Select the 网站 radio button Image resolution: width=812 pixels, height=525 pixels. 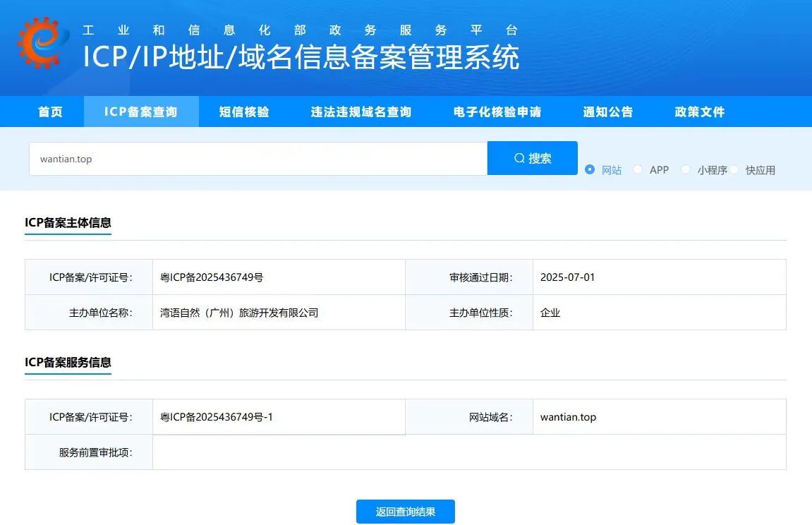[589, 170]
